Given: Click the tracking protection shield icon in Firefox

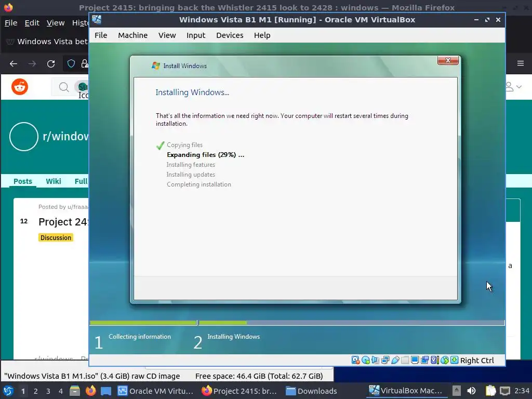Looking at the screenshot, I should 71,63.
